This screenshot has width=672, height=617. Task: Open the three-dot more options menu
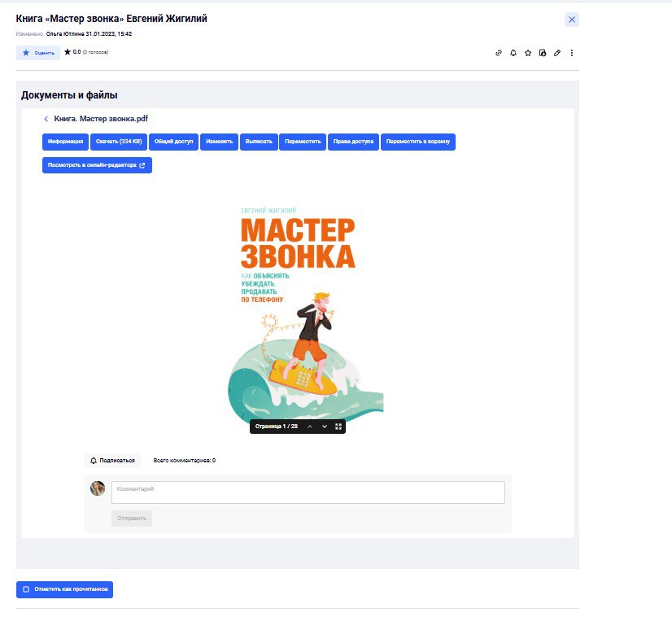coord(572,53)
